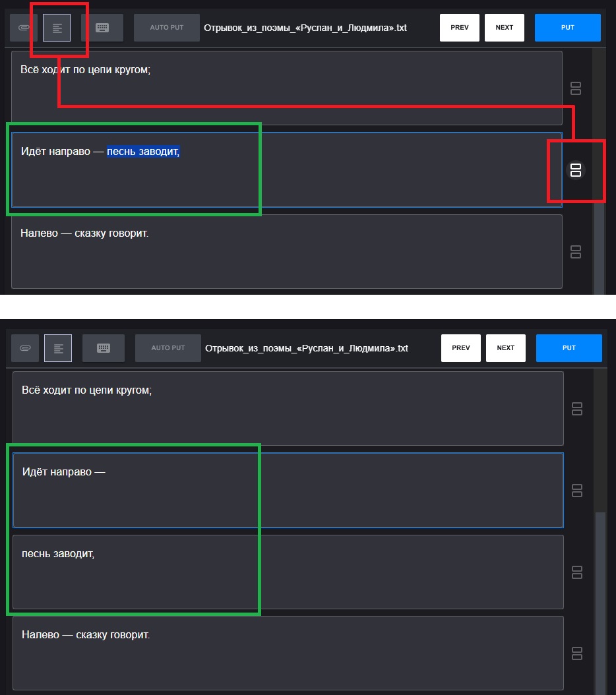This screenshot has width=616, height=695.
Task: Click the paperclip attach icon in upper screenshot
Action: click(x=24, y=28)
